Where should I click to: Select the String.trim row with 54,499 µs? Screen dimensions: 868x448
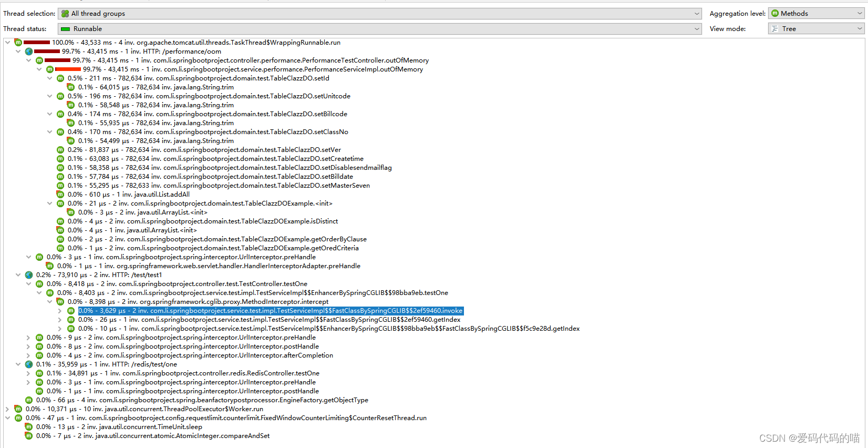coord(156,141)
